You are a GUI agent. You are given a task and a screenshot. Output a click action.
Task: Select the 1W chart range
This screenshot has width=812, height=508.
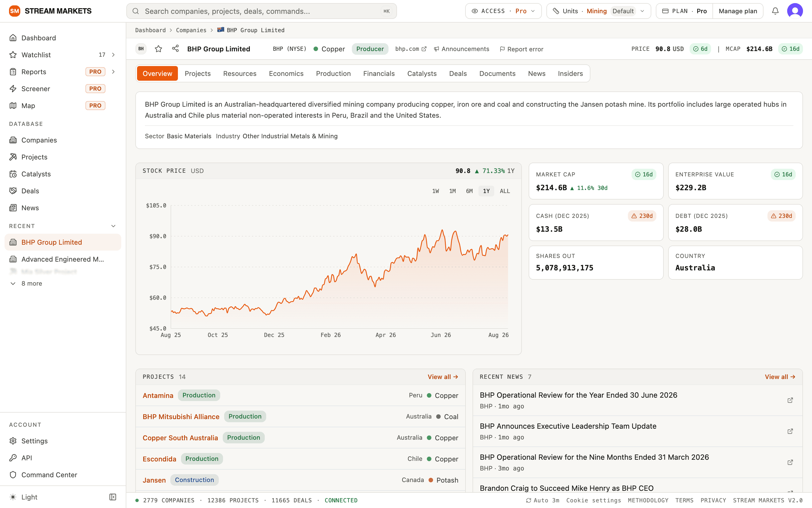(436, 191)
